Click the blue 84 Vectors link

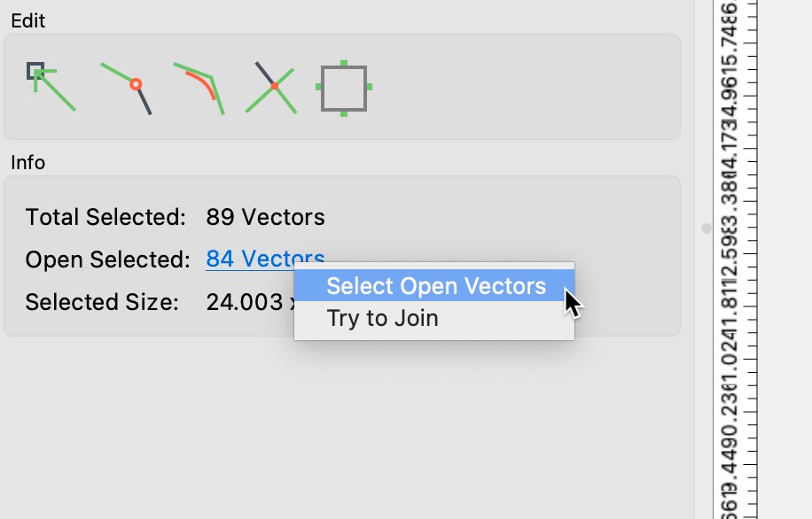click(265, 259)
